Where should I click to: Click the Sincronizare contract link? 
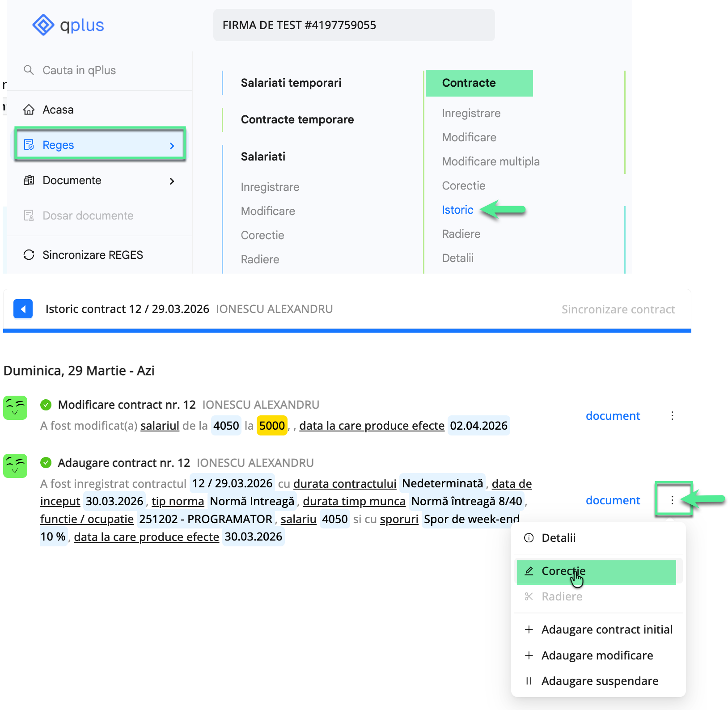(x=618, y=309)
